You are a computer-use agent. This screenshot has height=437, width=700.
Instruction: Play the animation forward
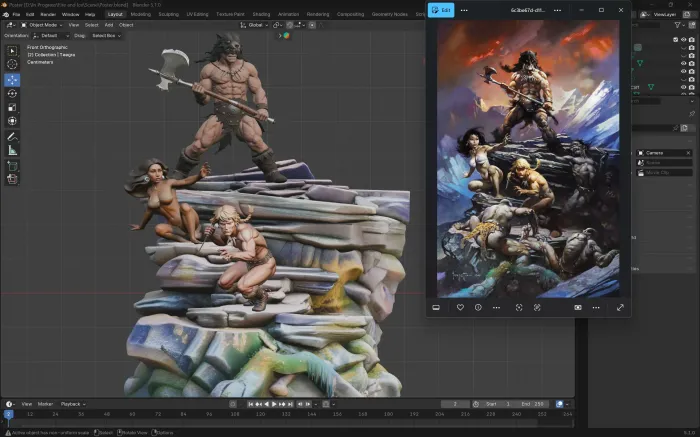274,404
